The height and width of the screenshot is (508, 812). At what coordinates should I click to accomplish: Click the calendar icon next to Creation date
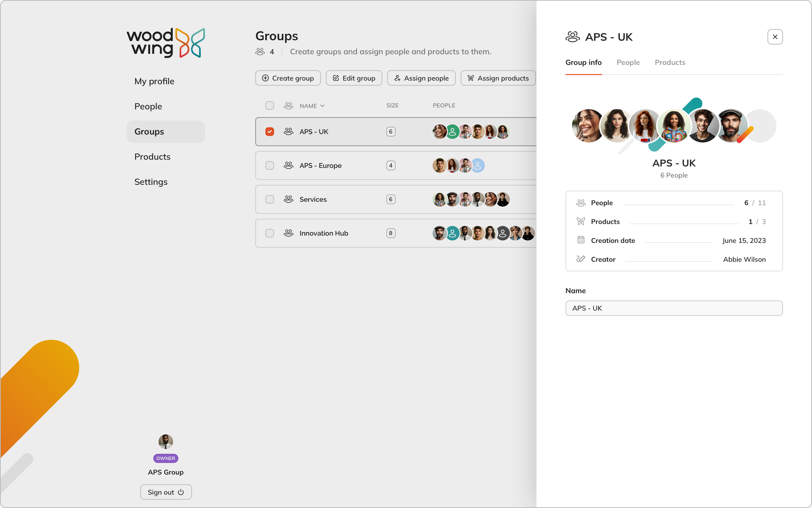point(580,240)
